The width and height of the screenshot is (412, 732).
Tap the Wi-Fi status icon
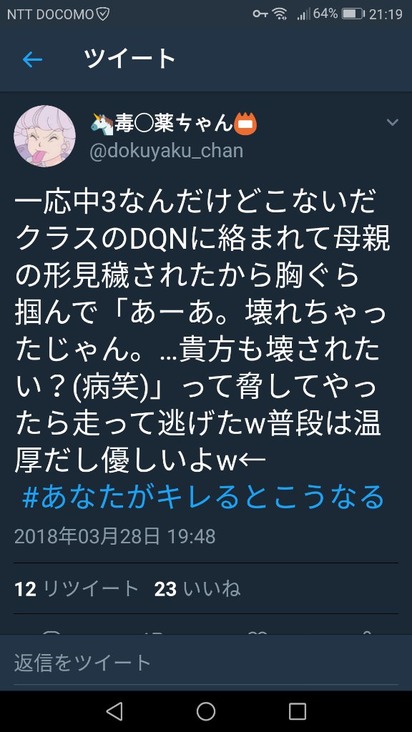coord(280,14)
